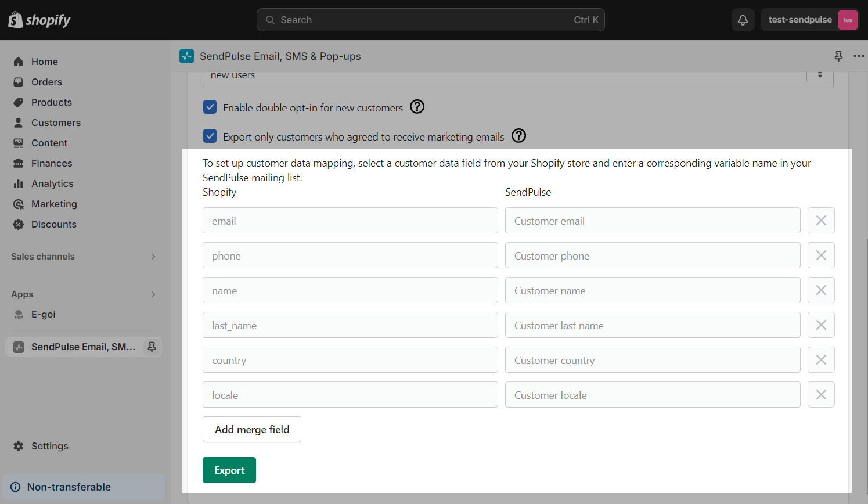The image size is (868, 504).
Task: Open Discounts in sidebar
Action: tap(54, 224)
